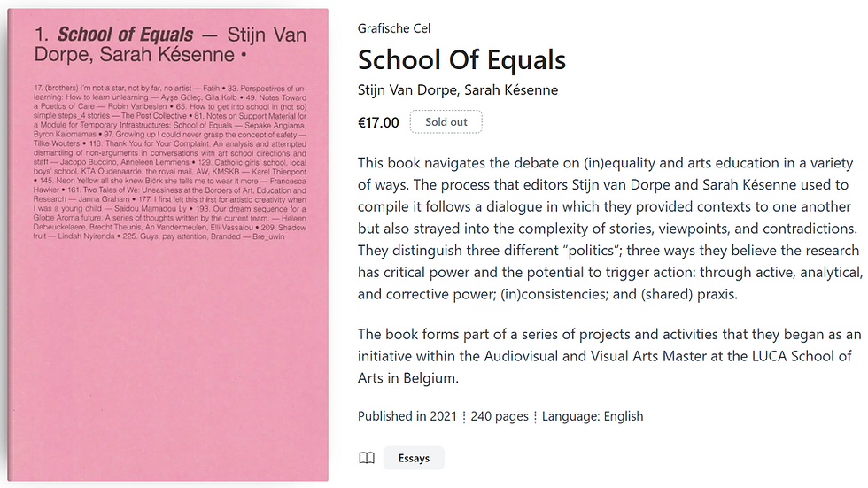Click the Published in 2021 text
868x488 pixels.
(407, 416)
